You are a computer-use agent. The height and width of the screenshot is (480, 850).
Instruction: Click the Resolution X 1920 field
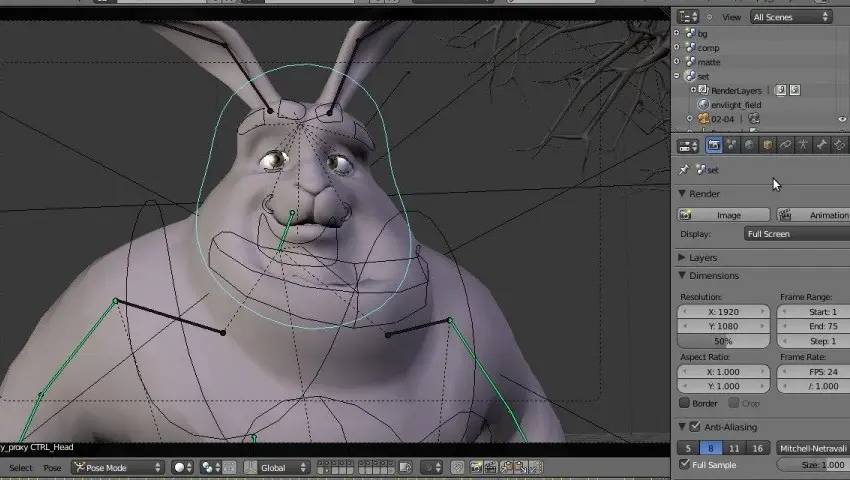[722, 312]
